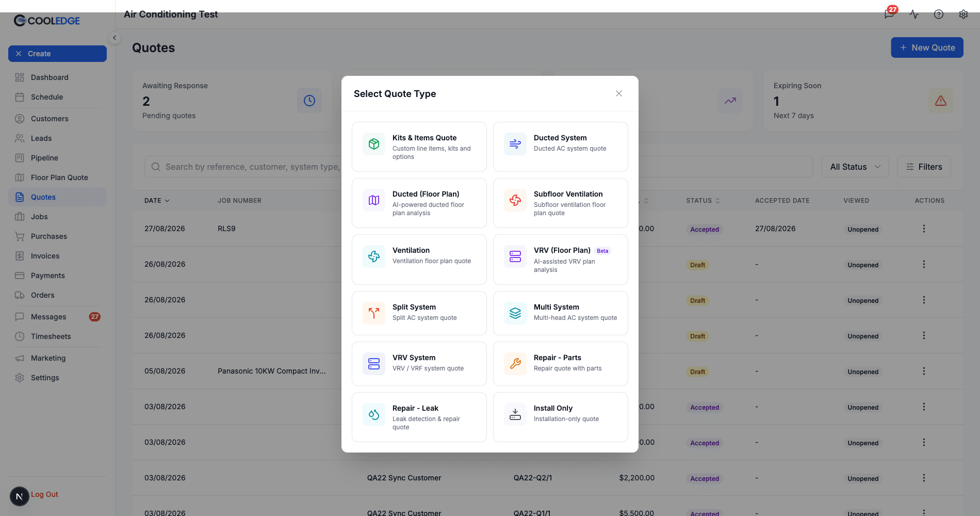This screenshot has height=516, width=980.
Task: Open the All Status dropdown
Action: point(855,167)
